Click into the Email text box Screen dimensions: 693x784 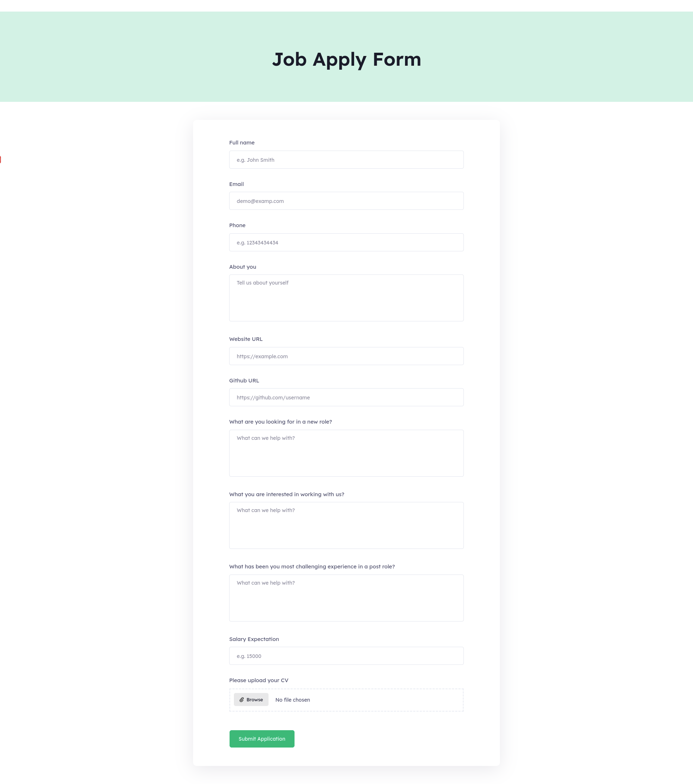pos(346,201)
